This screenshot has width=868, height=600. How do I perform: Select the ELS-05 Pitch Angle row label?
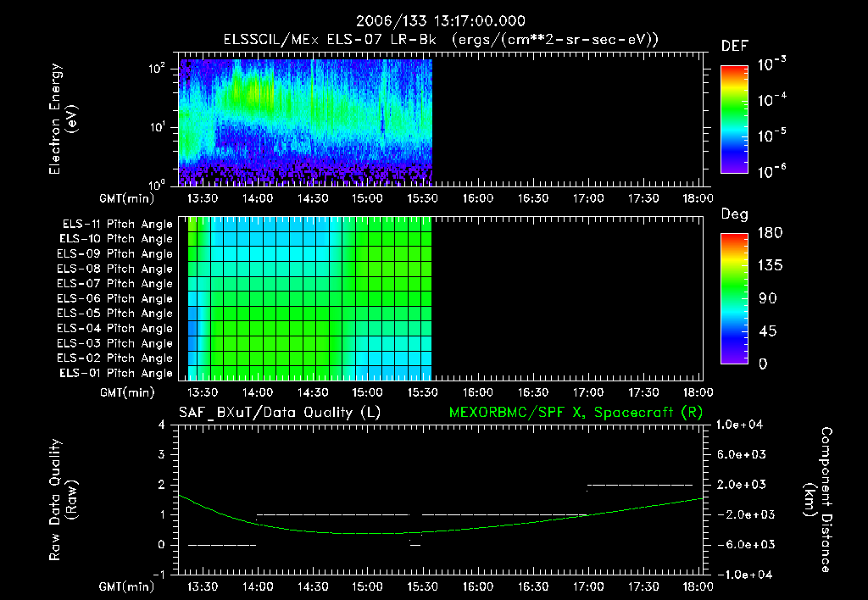pos(115,314)
